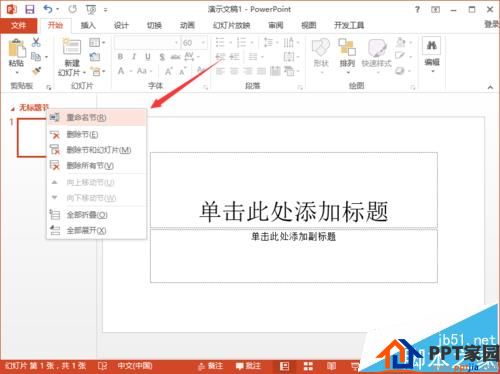The width and height of the screenshot is (500, 374).
Task: Click the Reset slide icon
Action: coord(95,57)
